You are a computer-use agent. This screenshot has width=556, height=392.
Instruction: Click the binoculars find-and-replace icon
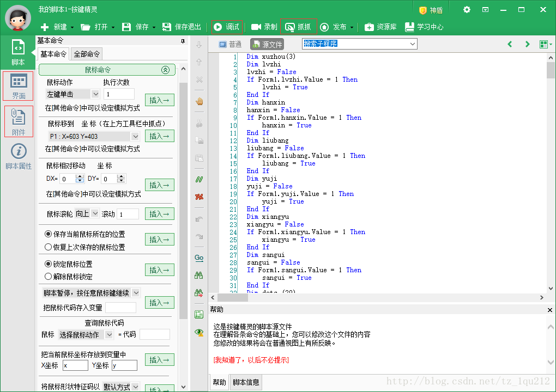pos(199,293)
